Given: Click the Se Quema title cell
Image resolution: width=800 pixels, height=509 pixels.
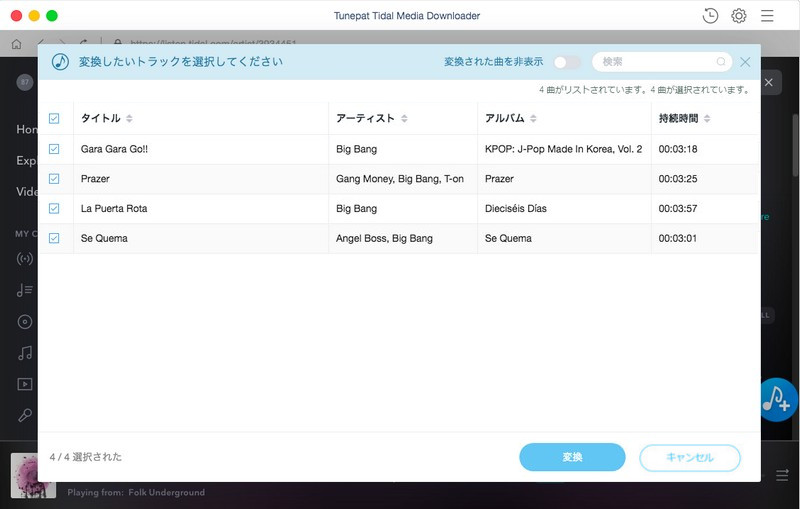Looking at the screenshot, I should tap(104, 238).
